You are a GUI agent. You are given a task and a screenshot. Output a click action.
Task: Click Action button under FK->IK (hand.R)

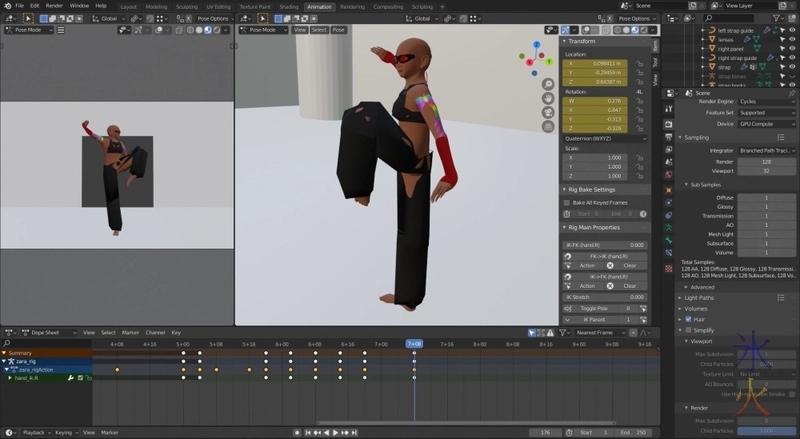coord(587,266)
